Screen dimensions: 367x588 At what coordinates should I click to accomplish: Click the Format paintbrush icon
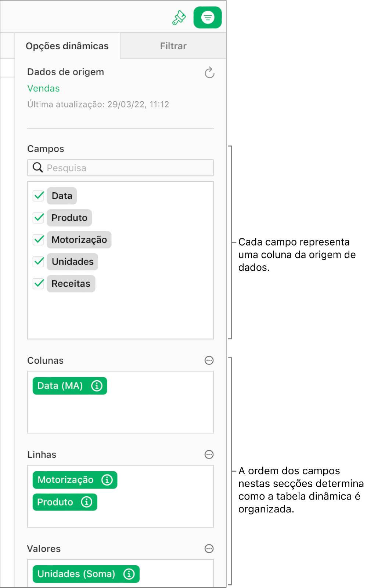[179, 18]
